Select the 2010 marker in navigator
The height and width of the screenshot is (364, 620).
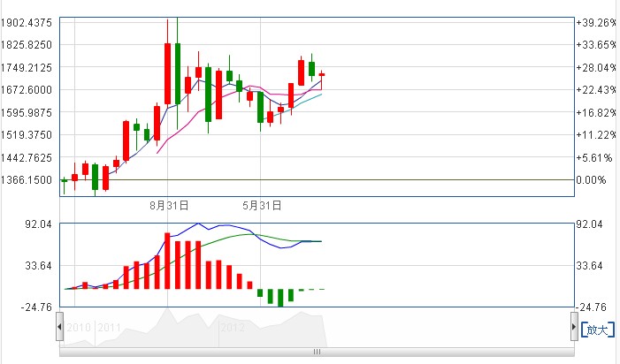tap(79, 328)
